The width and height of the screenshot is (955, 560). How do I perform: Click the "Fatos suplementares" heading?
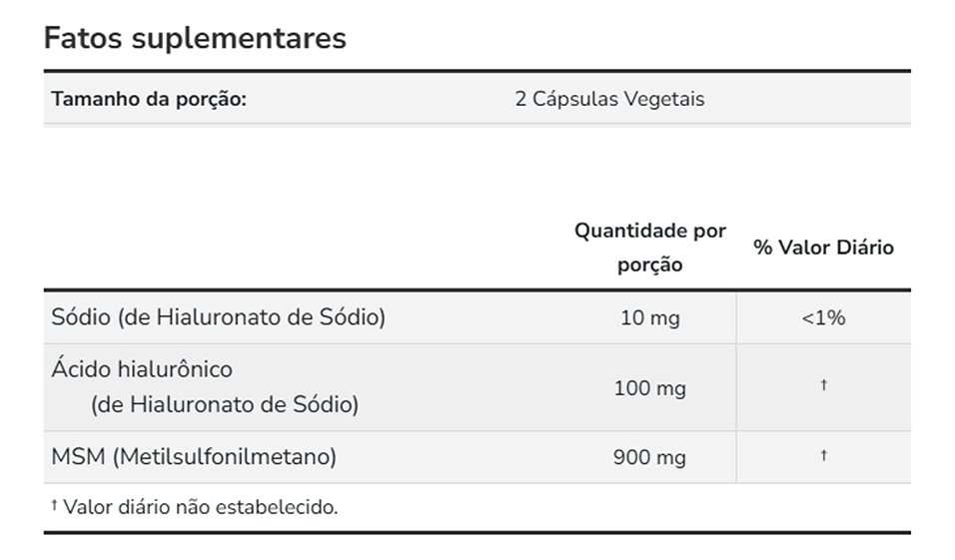coord(195,38)
